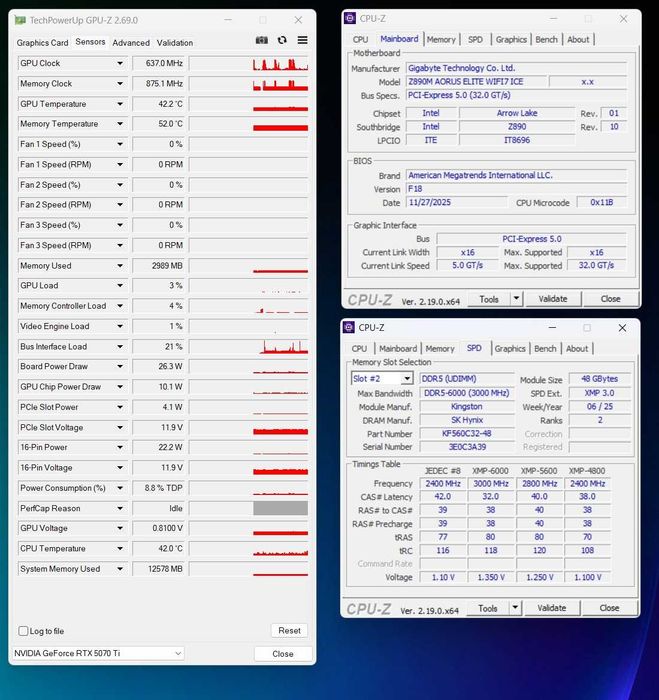Viewport: 659px width, 700px height.
Task: Open Mainboard tab in SPD CPU-Z window
Action: pyautogui.click(x=398, y=349)
